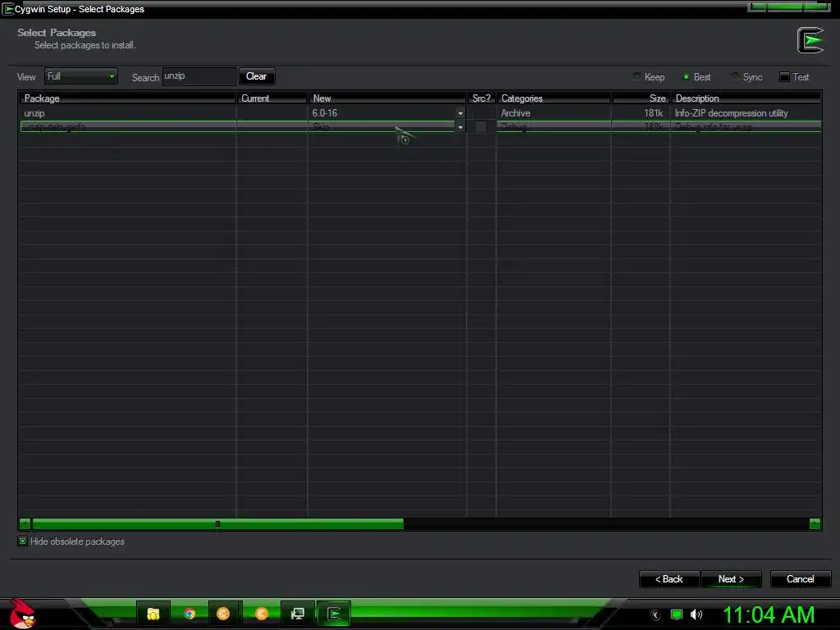This screenshot has width=840, height=630.
Task: Open the View dropdown set to Full
Action: pos(80,76)
